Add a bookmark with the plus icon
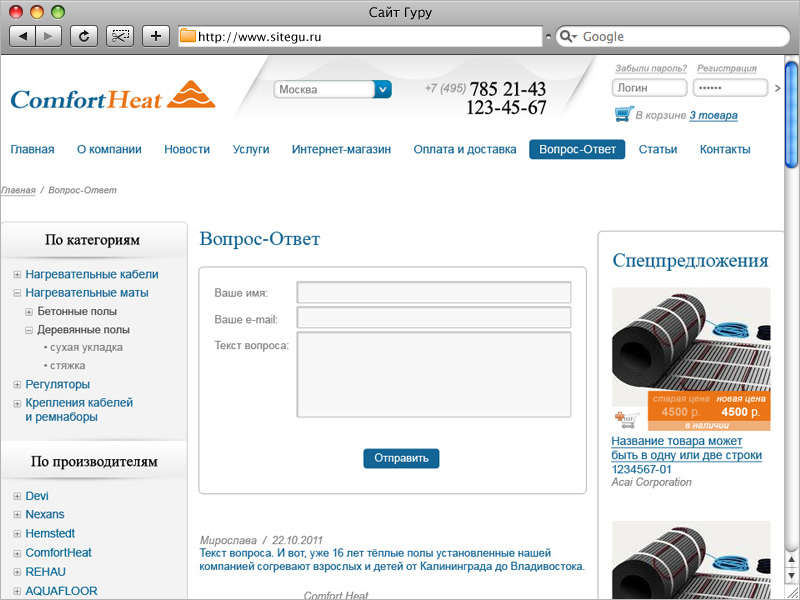 point(156,36)
